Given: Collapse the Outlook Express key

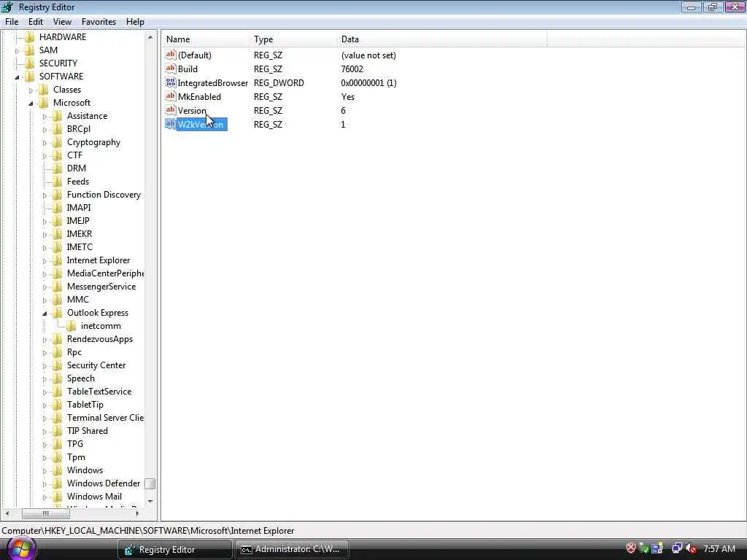Looking at the screenshot, I should point(44,314).
